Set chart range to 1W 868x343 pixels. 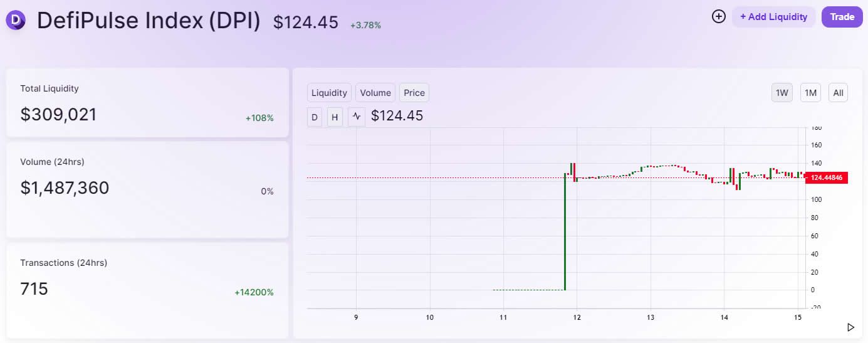[782, 93]
